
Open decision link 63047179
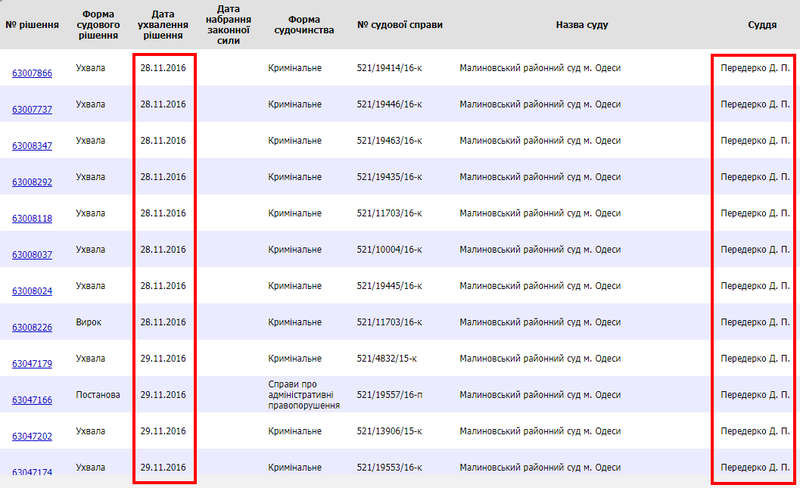pos(32,363)
